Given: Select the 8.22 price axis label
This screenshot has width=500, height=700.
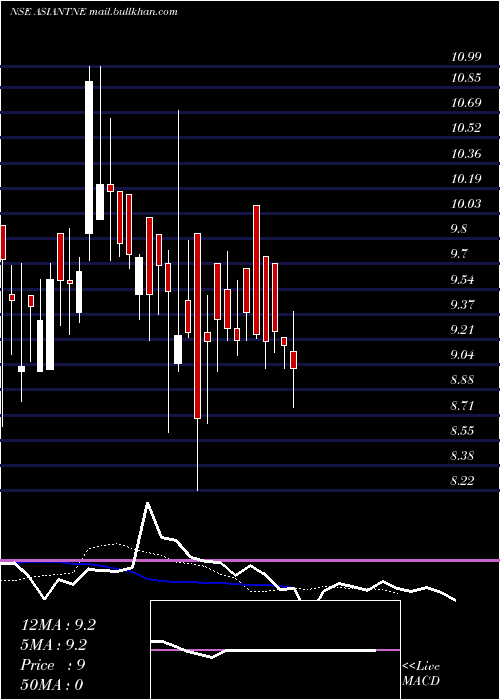Looking at the screenshot, I should pyautogui.click(x=462, y=481).
